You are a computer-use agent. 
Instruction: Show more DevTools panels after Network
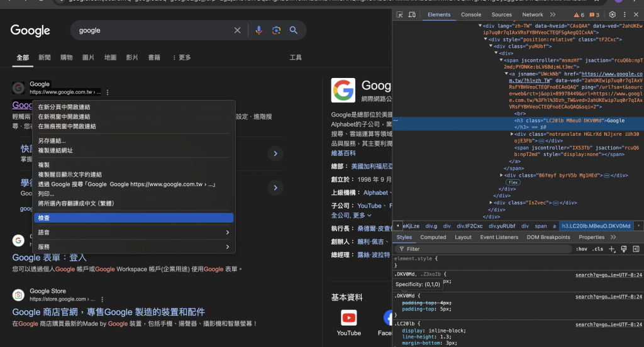(x=553, y=14)
